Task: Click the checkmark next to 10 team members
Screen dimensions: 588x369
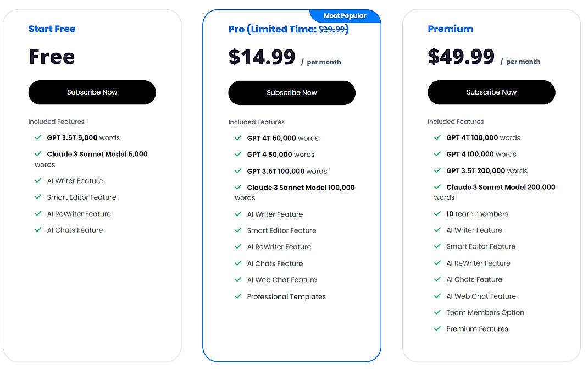Action: [x=437, y=214]
